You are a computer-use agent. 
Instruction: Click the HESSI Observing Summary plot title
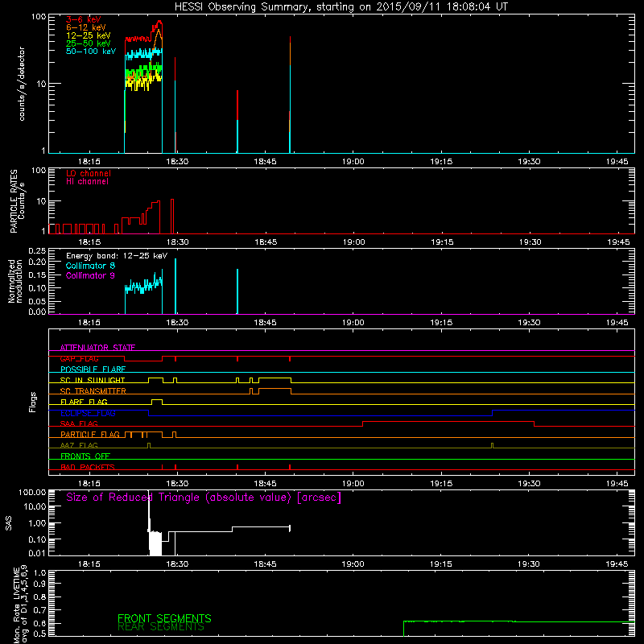coord(341,7)
